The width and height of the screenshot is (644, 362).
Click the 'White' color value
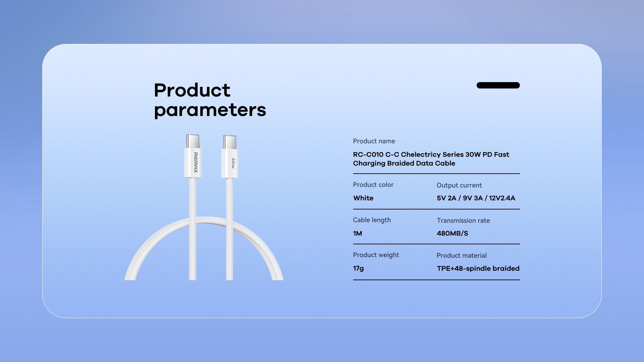363,198
